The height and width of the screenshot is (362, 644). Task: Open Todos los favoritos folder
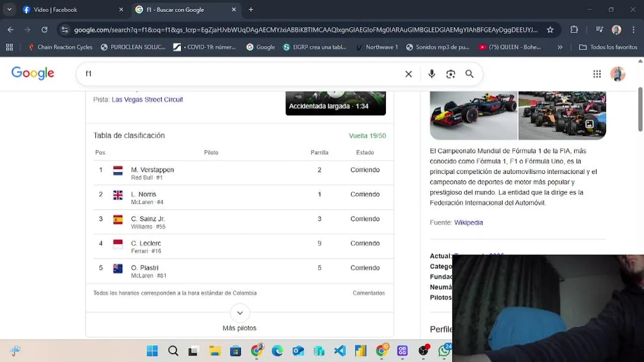[608, 47]
